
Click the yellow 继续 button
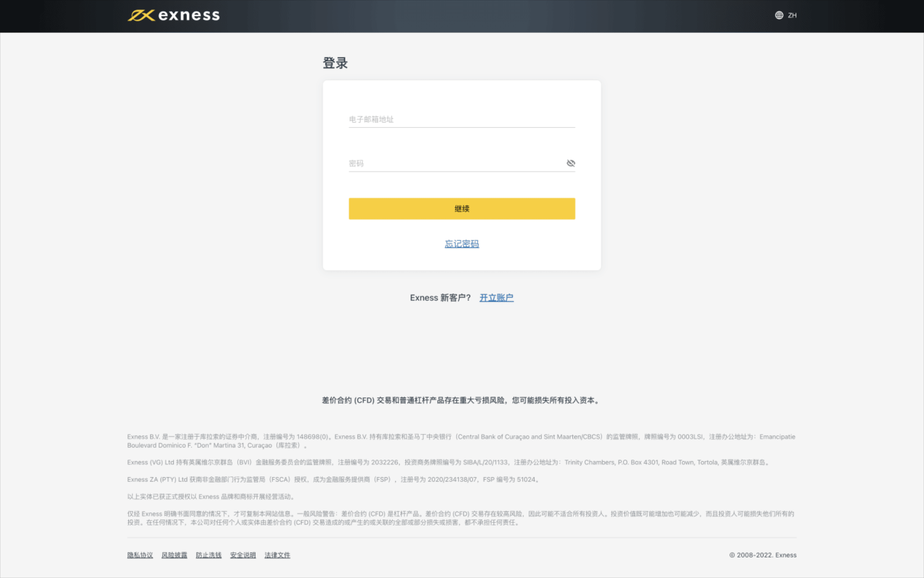[x=462, y=209]
